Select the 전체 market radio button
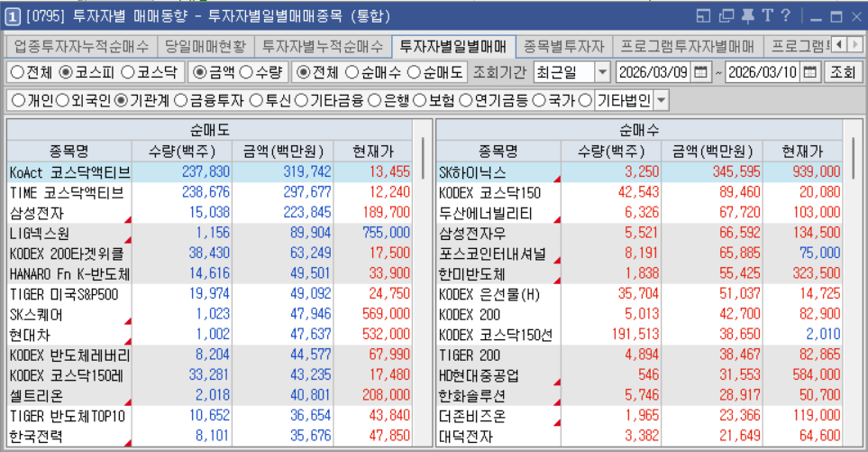Viewport: 868px width, 452px height. 18,72
